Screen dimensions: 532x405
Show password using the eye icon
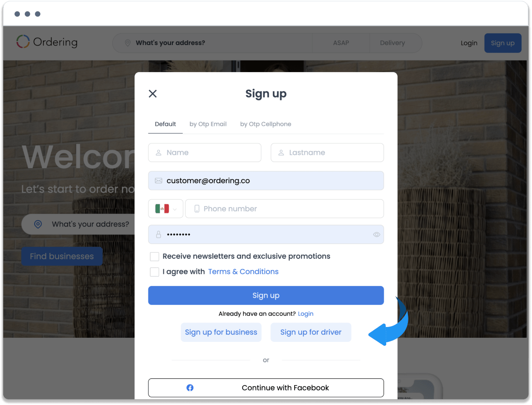(377, 235)
